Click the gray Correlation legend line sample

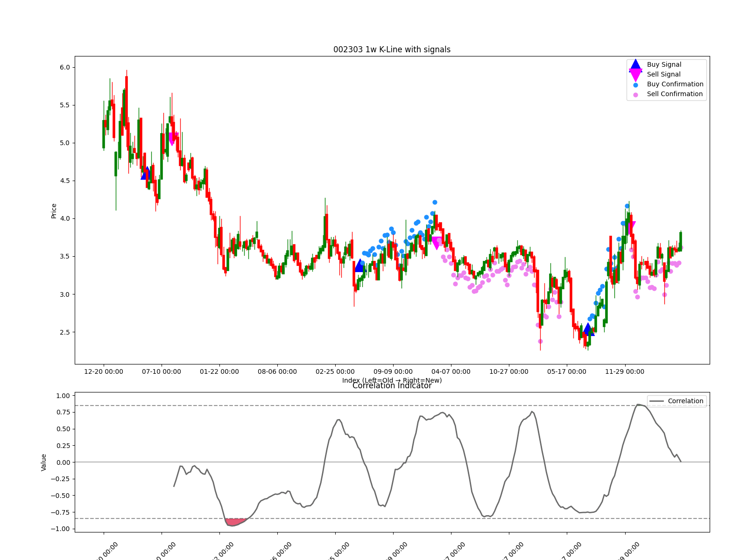[x=656, y=401]
